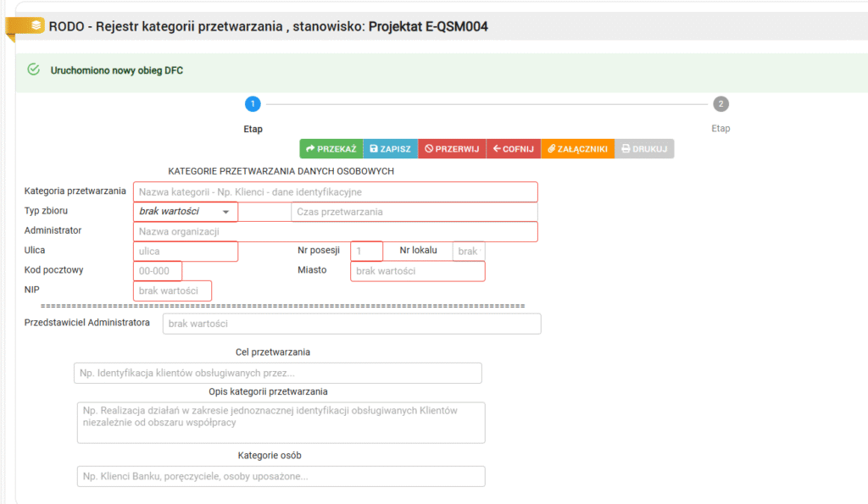Screen dimensions: 868x504
Task: Click the Administrator organization name field
Action: [x=335, y=232]
